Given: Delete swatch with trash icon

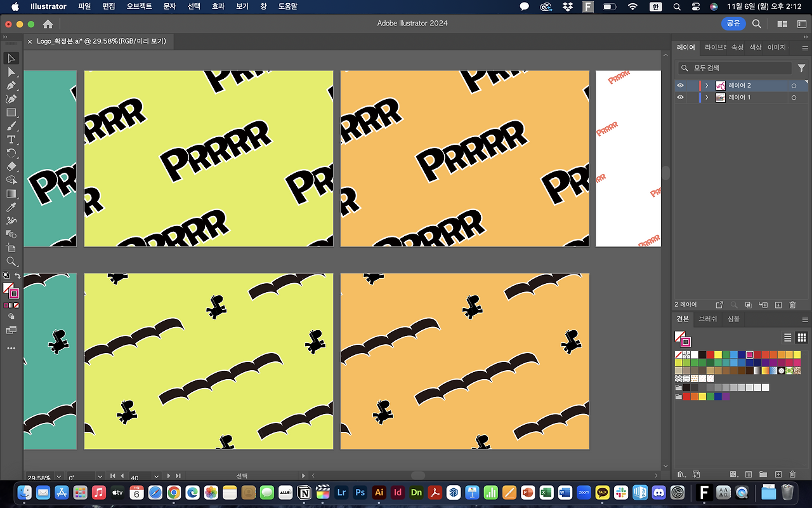Looking at the screenshot, I should [792, 474].
